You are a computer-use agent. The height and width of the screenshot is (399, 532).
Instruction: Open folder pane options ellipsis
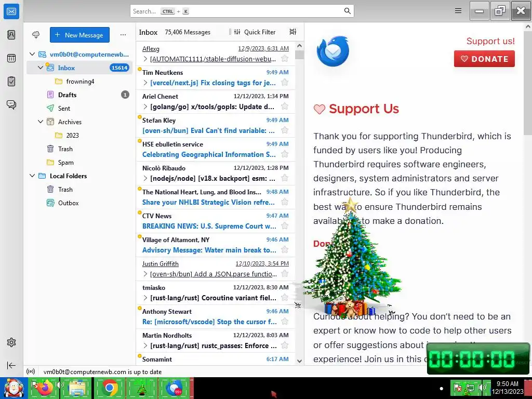[x=123, y=35]
